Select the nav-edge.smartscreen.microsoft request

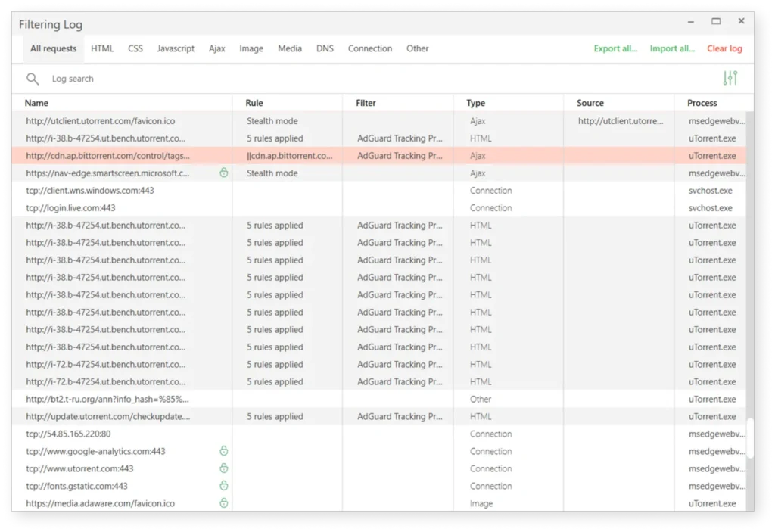click(379, 173)
